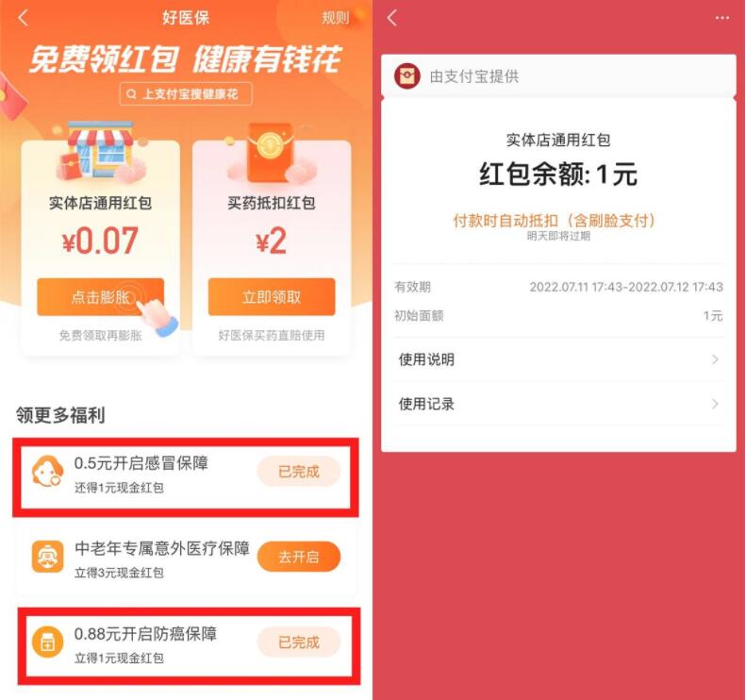Image resolution: width=746 pixels, height=700 pixels.
Task: Expand the 使用记录 row chevron
Action: pyautogui.click(x=715, y=405)
